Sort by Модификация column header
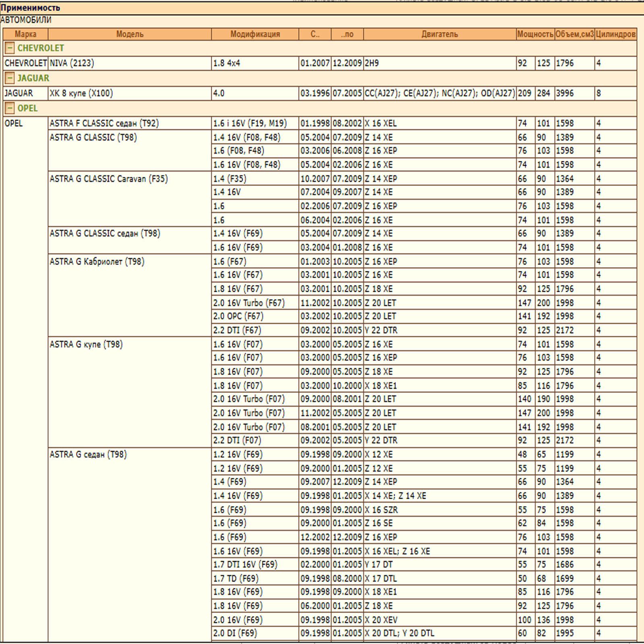 click(255, 34)
